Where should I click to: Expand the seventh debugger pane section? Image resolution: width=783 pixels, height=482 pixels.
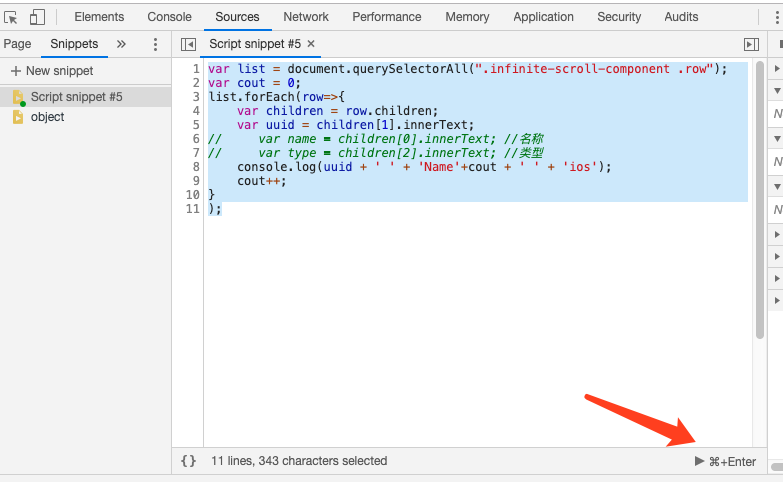(777, 278)
